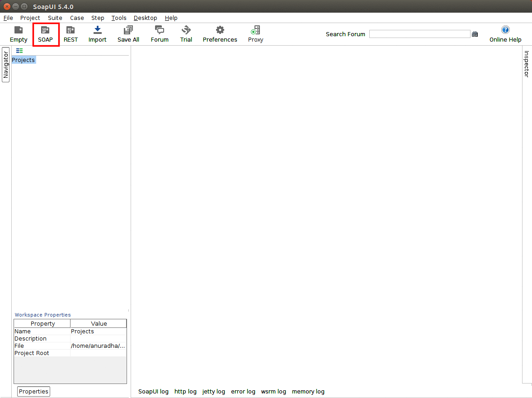Open the Case menu

pos(77,18)
